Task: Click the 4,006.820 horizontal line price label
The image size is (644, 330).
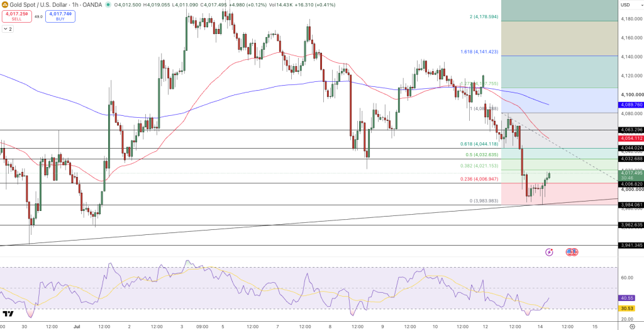Action: (631, 184)
